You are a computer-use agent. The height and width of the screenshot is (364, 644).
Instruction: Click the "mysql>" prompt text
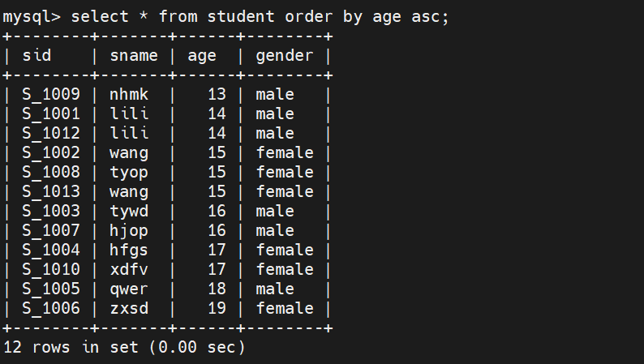tap(32, 17)
